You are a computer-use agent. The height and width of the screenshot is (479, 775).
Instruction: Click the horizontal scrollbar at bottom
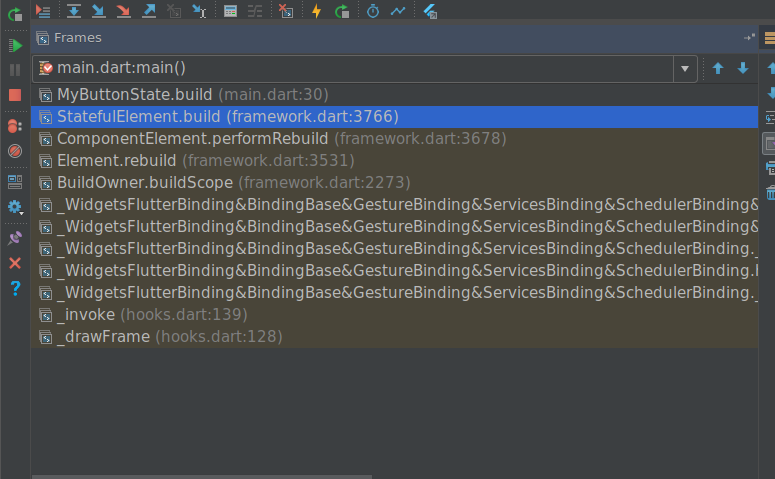202,477
